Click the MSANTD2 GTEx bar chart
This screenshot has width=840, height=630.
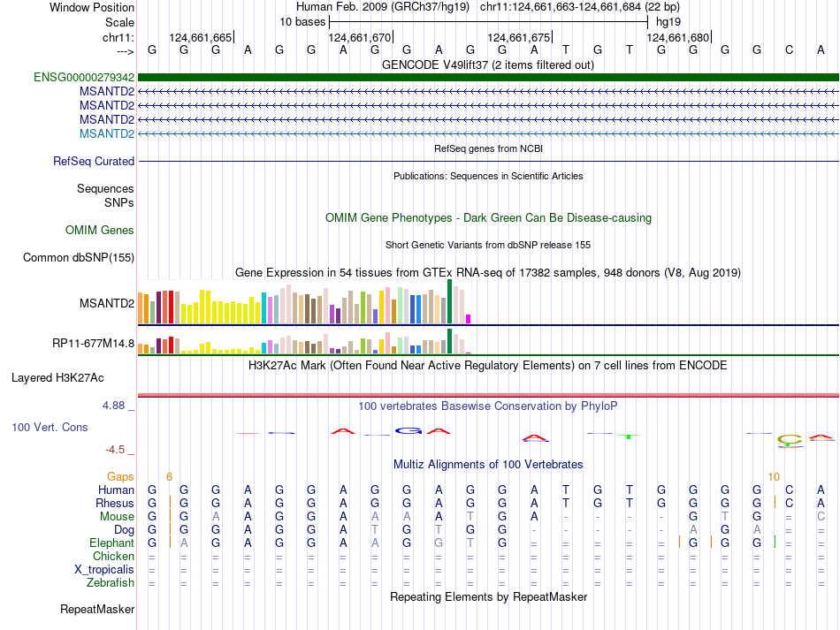point(304,302)
